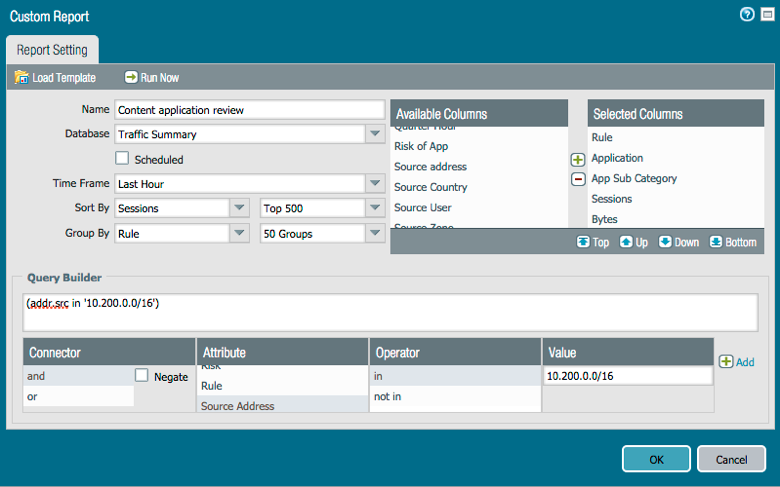
Task: Click the green plus add-column icon
Action: 577,159
